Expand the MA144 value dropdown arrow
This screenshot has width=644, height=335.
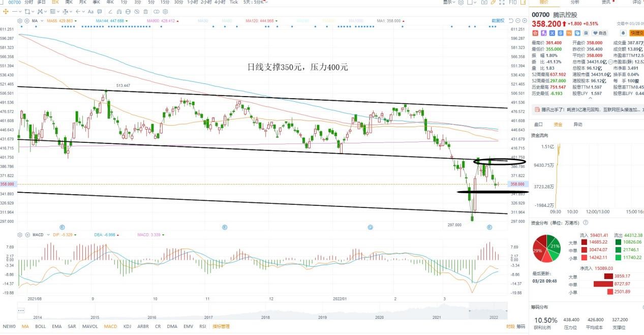point(127,21)
